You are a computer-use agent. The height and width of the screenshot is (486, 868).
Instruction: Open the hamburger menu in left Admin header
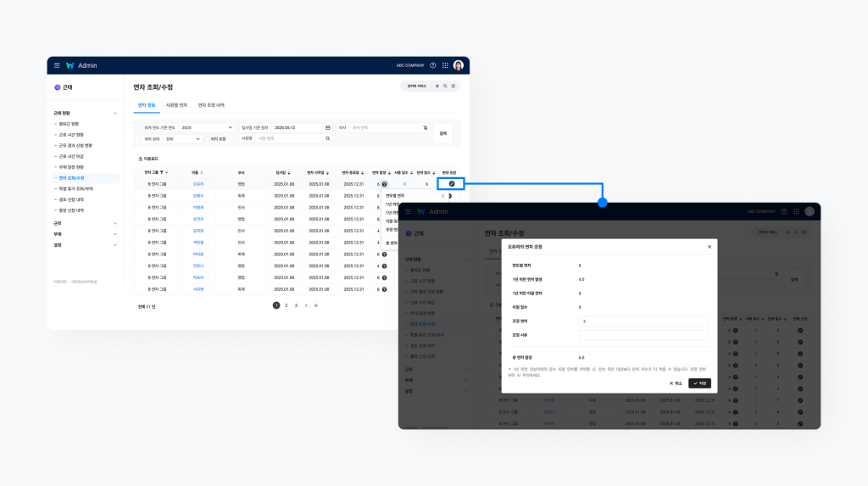(57, 65)
